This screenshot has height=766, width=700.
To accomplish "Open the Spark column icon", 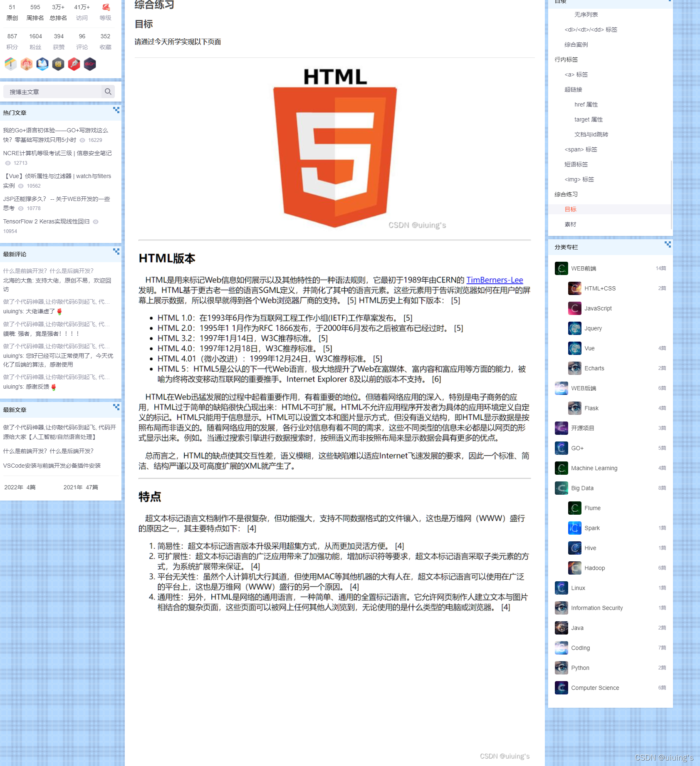I will (x=575, y=528).
